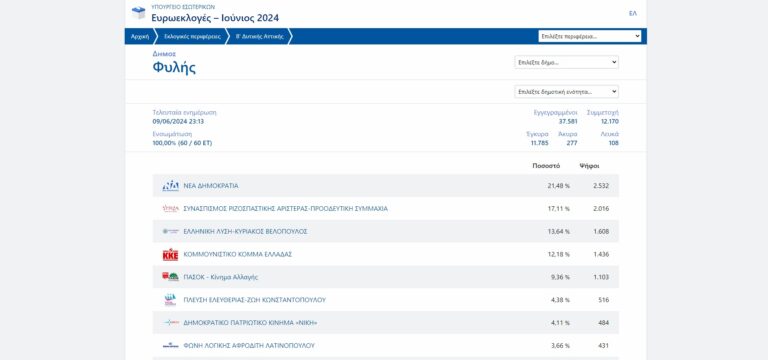Click the 12,18 % percentage value
This screenshot has height=360, width=768.
(558, 255)
